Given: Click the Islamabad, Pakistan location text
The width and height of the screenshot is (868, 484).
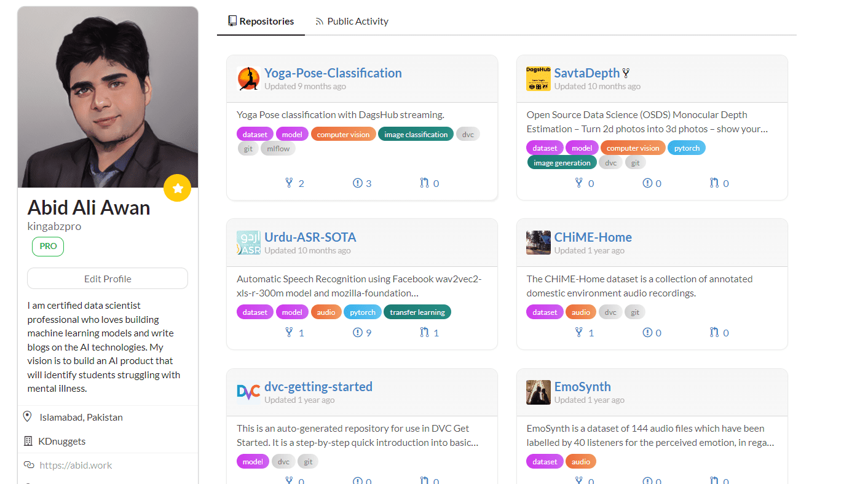Looking at the screenshot, I should pyautogui.click(x=81, y=417).
